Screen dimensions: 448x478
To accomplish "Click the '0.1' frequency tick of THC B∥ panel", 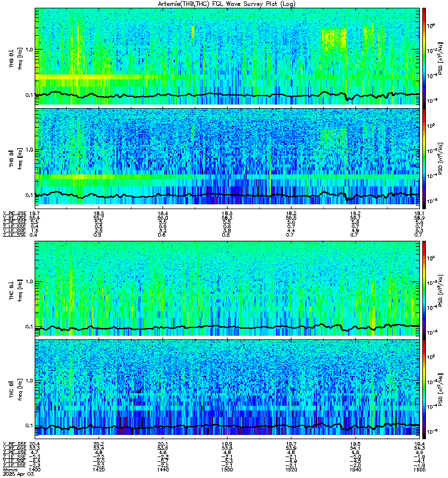I will (x=29, y=425).
